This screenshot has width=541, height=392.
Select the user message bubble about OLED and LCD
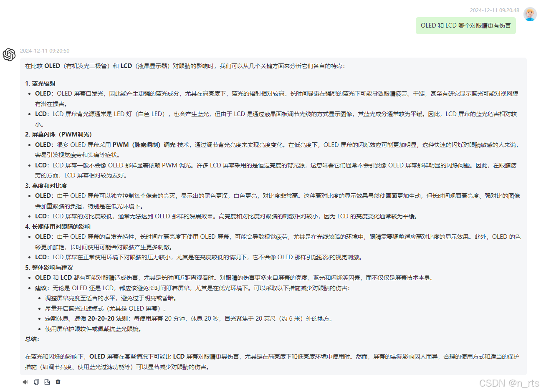click(x=465, y=25)
